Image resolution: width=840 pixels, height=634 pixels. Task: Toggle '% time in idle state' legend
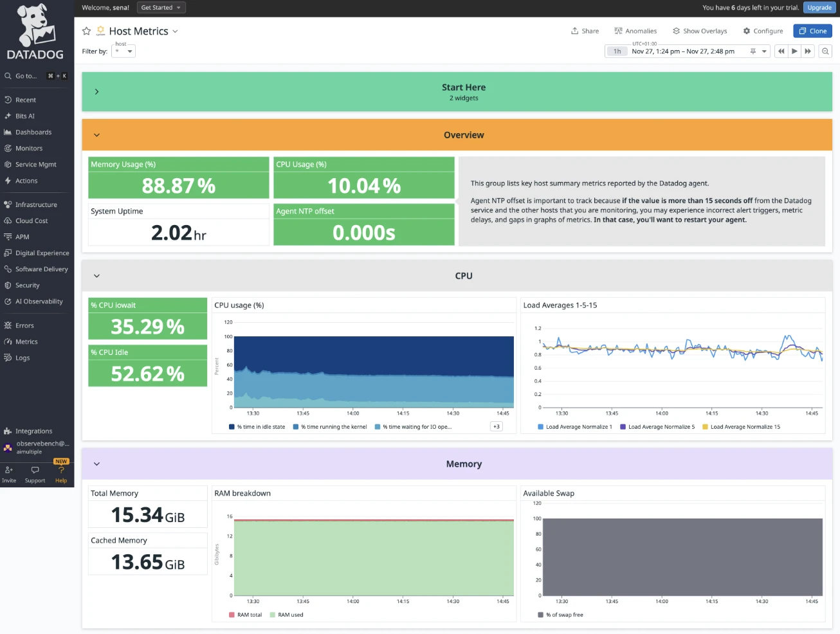pyautogui.click(x=257, y=426)
